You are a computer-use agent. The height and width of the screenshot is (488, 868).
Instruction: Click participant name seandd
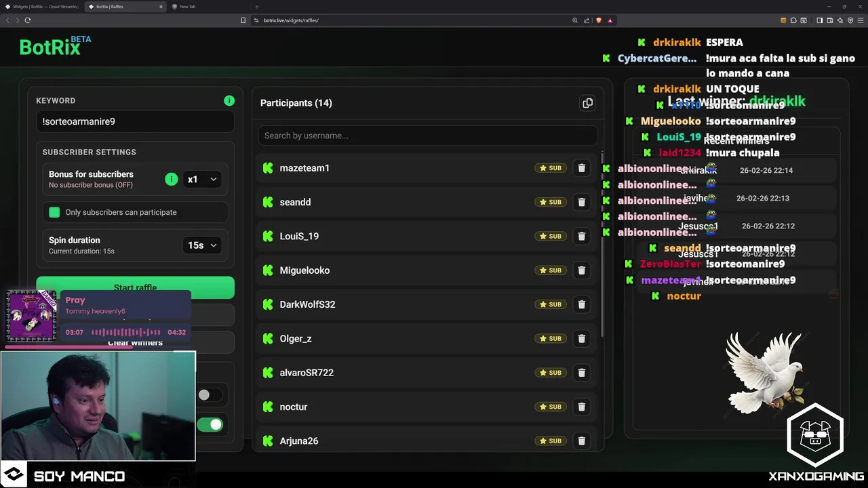point(295,202)
